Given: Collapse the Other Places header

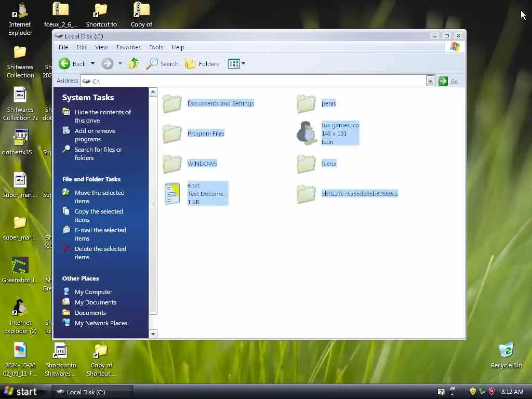Looking at the screenshot, I should click(81, 278).
